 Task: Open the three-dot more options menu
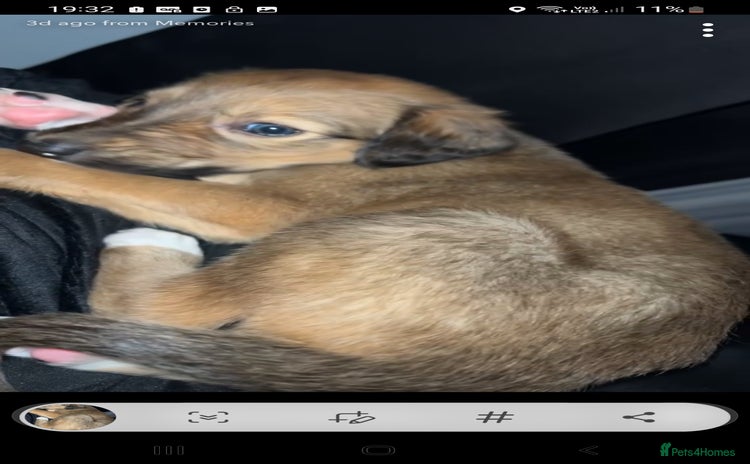coord(708,31)
